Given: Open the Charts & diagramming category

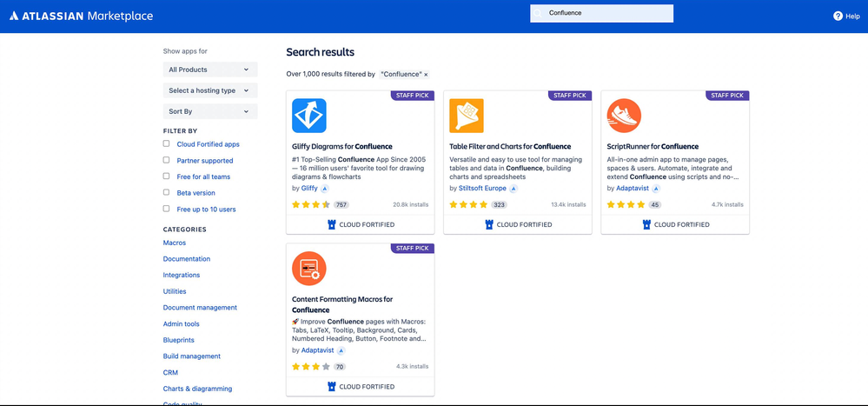Looking at the screenshot, I should coord(197,389).
